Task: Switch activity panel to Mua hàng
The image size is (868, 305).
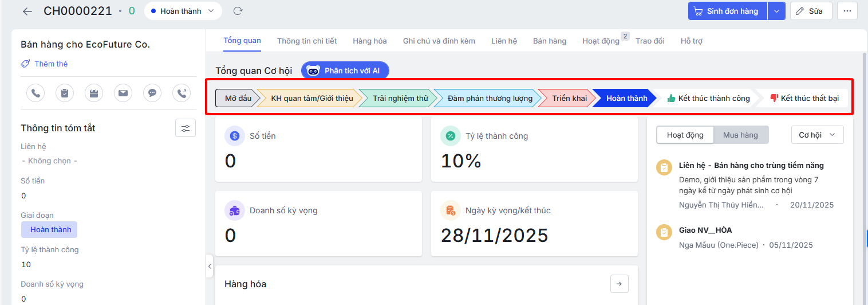Action: 740,135
